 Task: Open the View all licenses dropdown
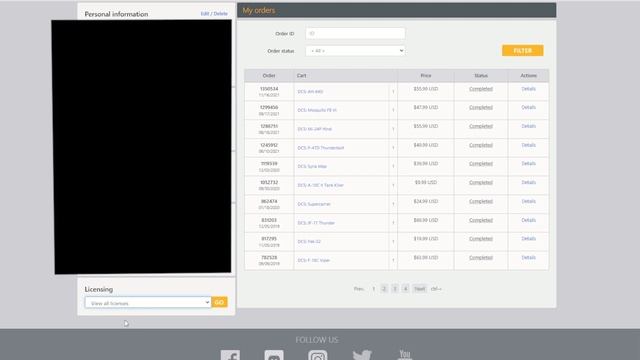coord(148,302)
